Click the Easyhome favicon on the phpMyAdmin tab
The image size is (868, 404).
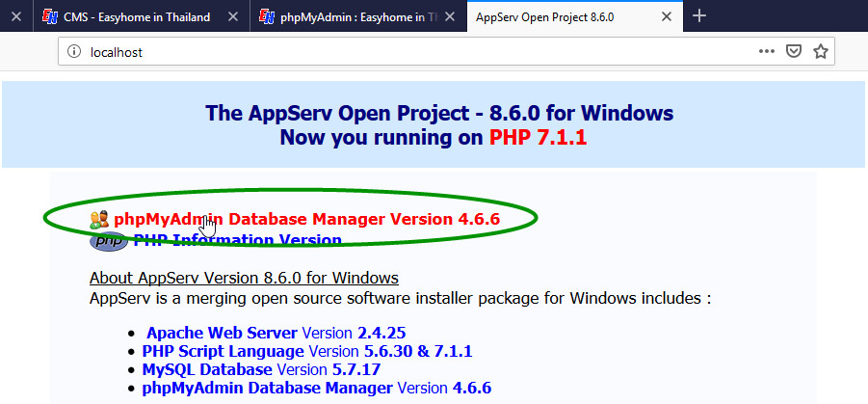click(x=267, y=16)
